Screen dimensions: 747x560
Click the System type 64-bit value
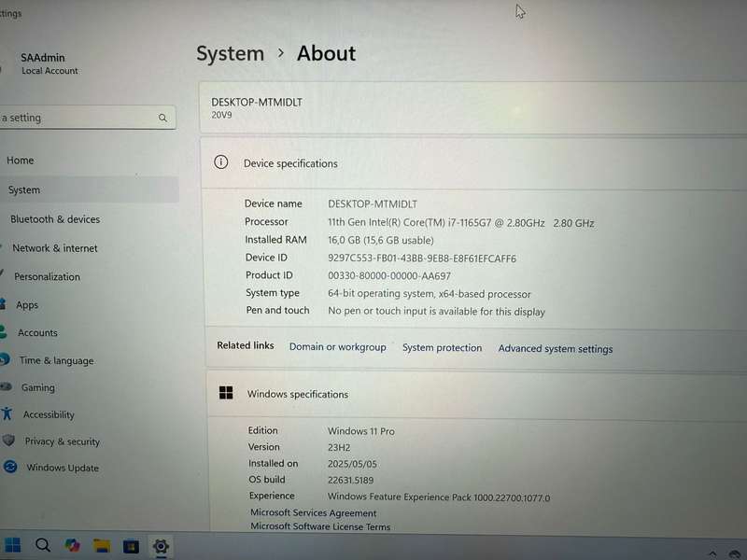click(x=429, y=293)
